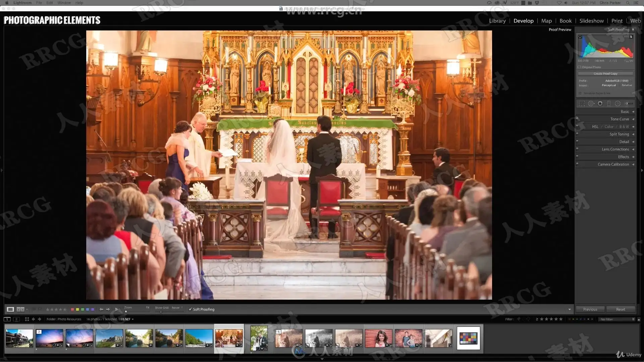The image size is (644, 362).
Task: Select the Radial Filter tool
Action: click(x=618, y=104)
